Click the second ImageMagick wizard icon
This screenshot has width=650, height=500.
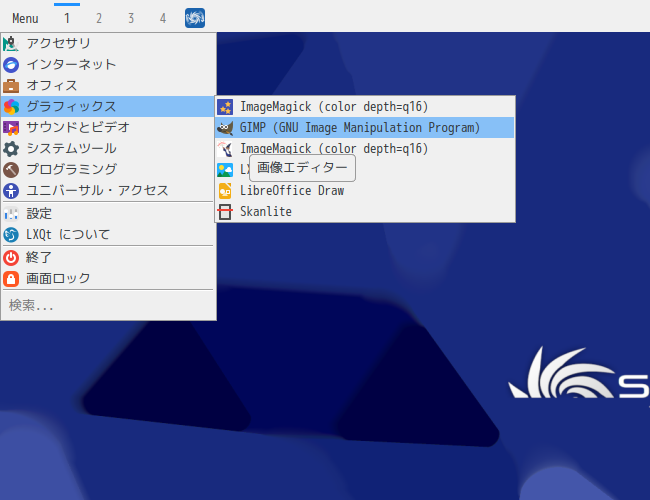225,149
